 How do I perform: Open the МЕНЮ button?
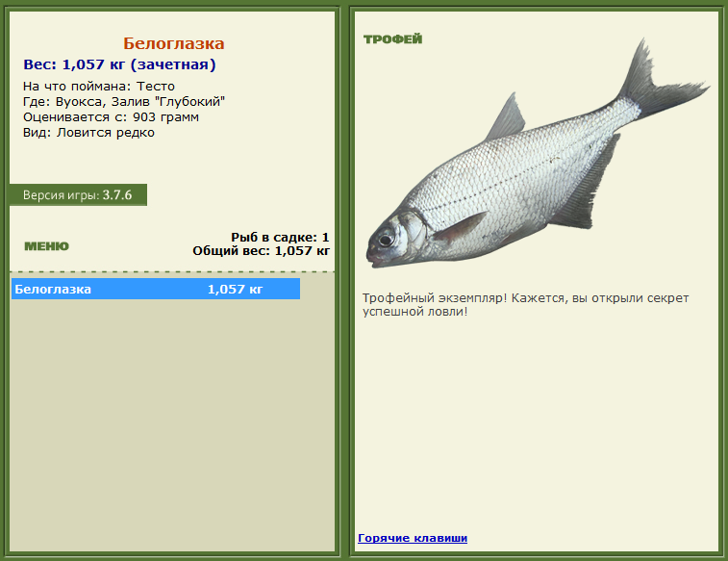pyautogui.click(x=46, y=246)
